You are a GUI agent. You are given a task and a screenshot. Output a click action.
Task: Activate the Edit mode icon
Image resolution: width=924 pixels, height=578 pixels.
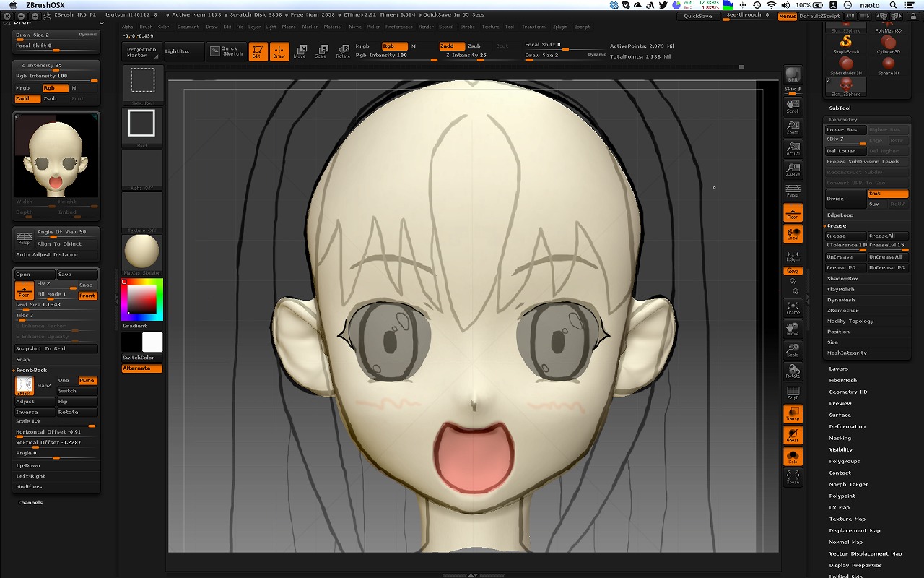tap(258, 52)
